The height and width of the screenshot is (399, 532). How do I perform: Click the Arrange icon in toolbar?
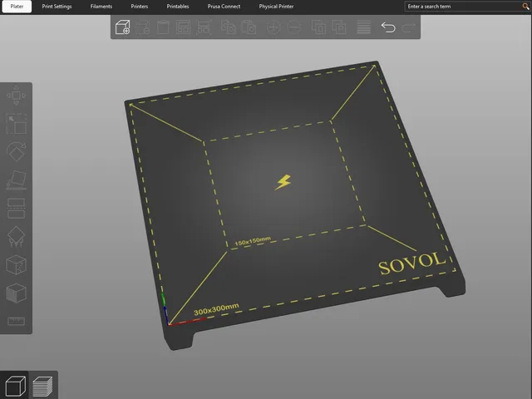(x=183, y=27)
